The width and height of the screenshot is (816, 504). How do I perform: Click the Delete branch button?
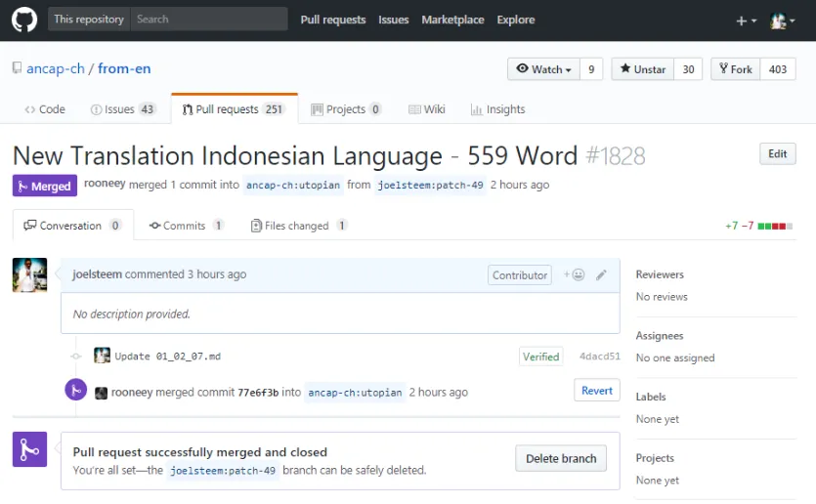coord(561,458)
